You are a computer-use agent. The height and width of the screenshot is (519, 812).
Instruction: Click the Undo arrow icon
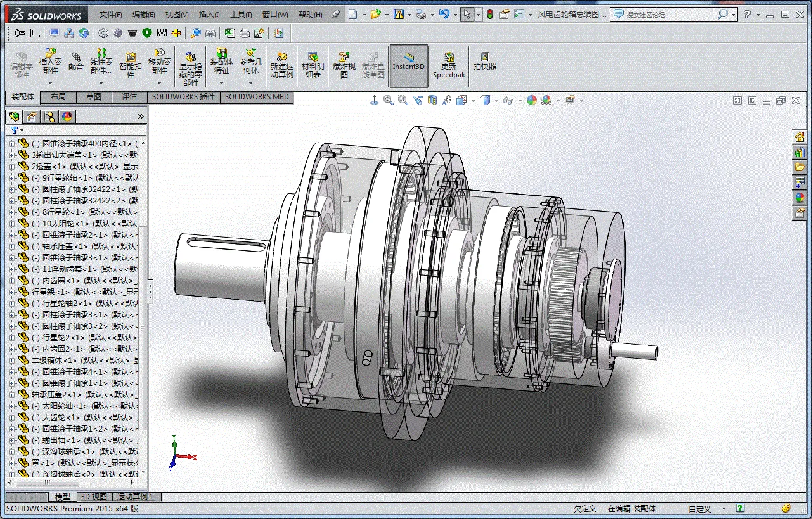(444, 14)
